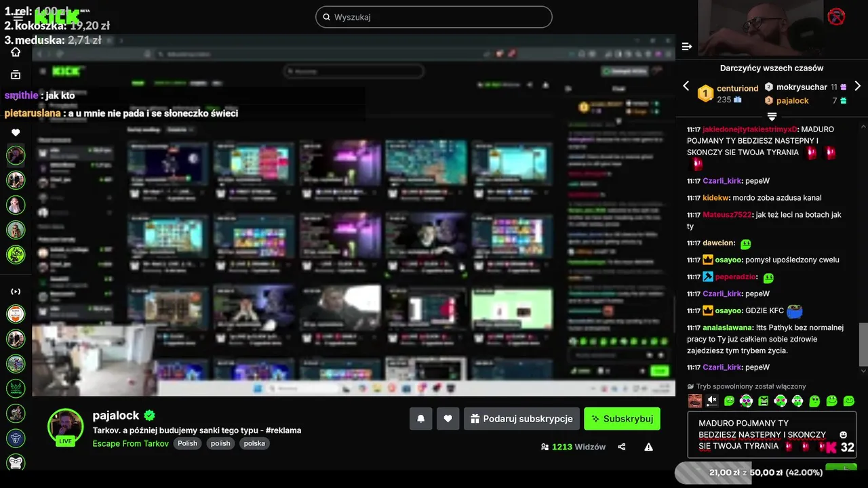Open the Home icon in the left sidebar

tap(16, 52)
